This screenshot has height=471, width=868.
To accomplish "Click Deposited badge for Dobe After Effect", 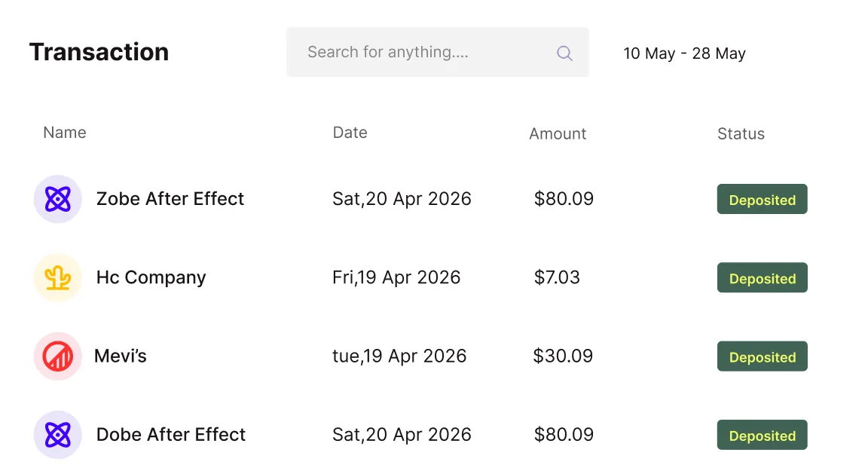I will pyautogui.click(x=763, y=435).
